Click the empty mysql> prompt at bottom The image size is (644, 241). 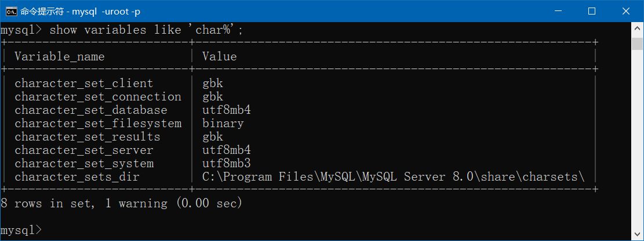click(x=22, y=230)
